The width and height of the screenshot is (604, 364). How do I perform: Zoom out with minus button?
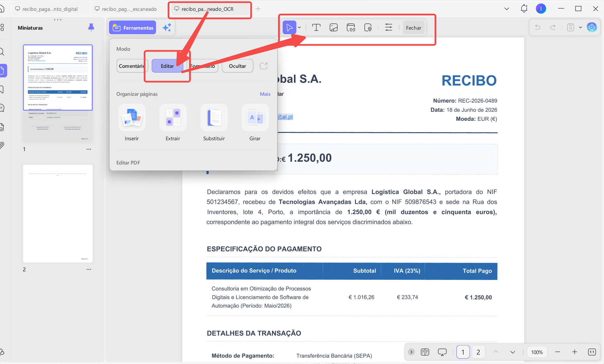coord(558,352)
